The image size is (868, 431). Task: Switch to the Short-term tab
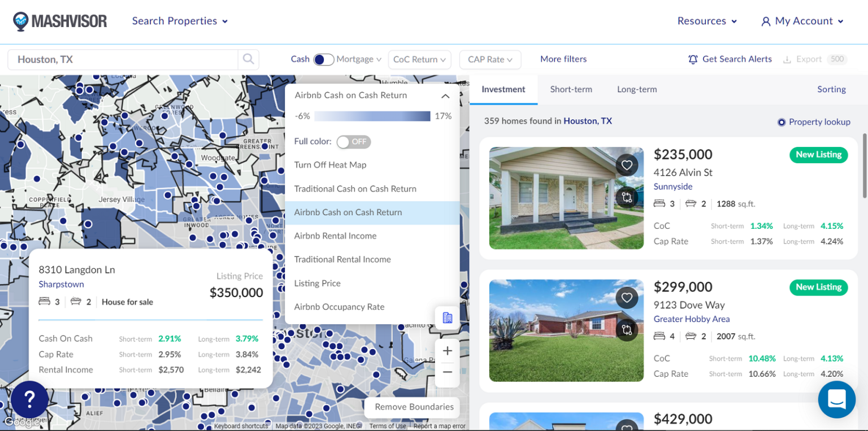click(x=571, y=89)
